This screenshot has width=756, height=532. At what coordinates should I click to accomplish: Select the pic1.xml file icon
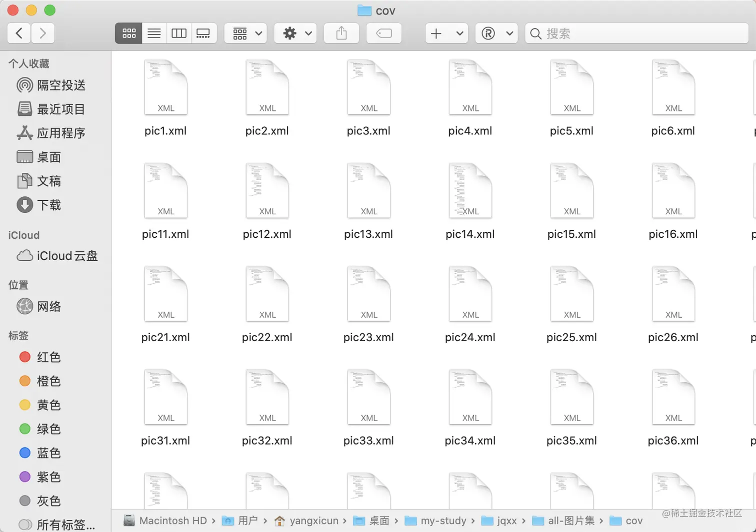click(x=166, y=87)
